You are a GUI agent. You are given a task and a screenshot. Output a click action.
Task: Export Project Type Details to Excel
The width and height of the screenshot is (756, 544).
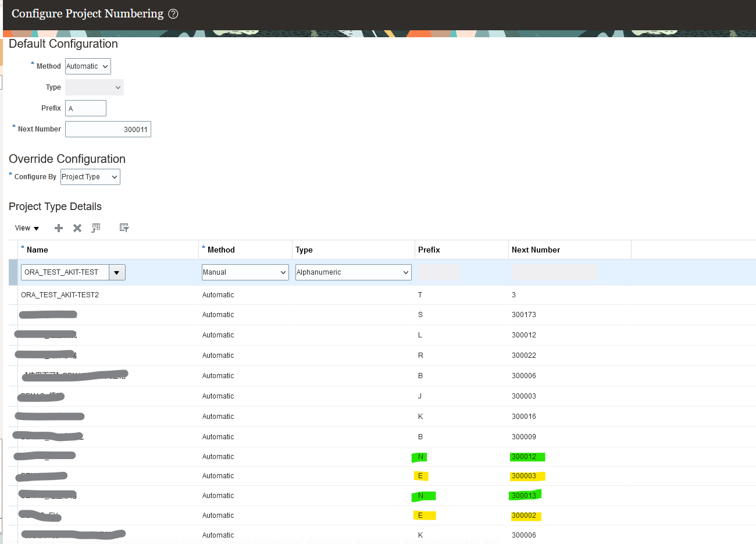(x=96, y=227)
